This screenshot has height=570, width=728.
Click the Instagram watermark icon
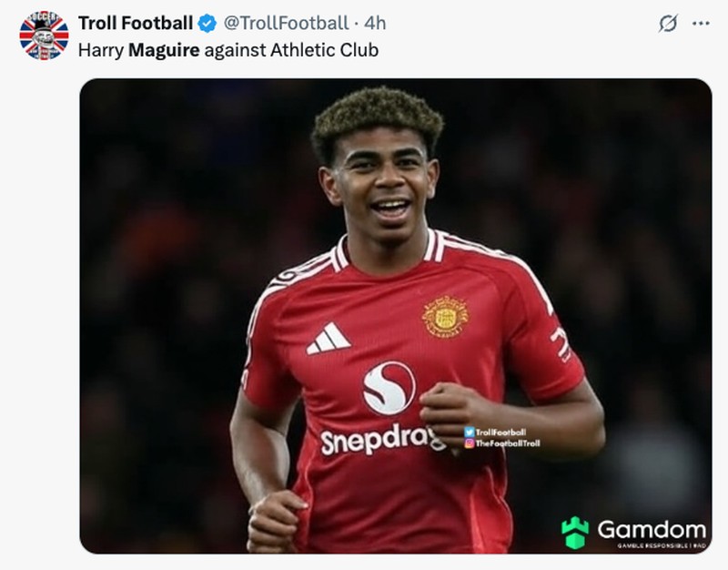coord(469,443)
